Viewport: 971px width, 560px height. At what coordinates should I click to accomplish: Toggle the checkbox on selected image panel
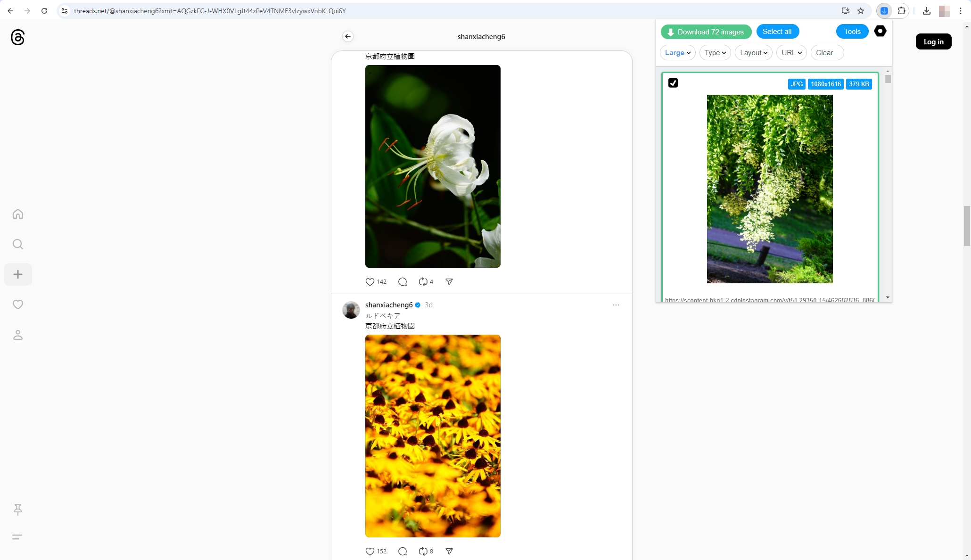click(673, 82)
